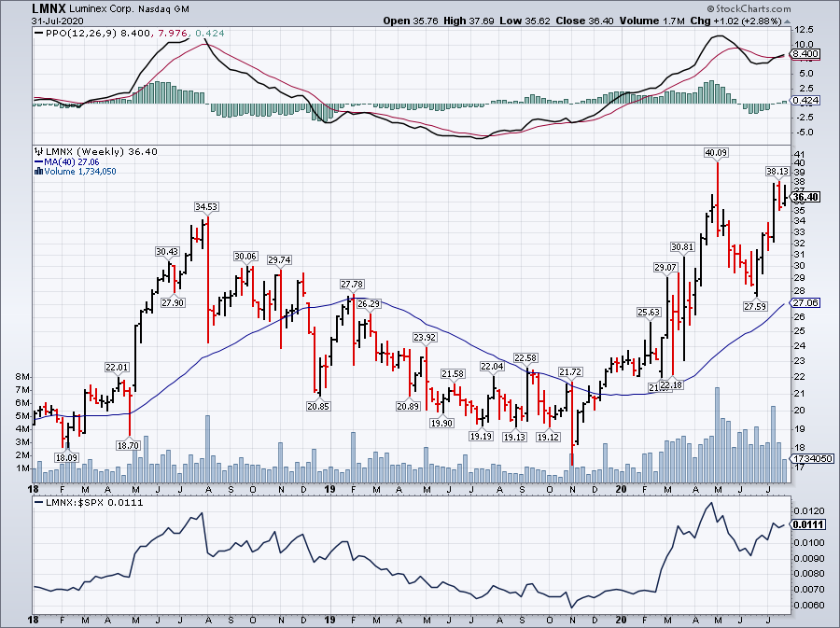Click the boxed 0.0111 ratio value on right axis

(809, 524)
